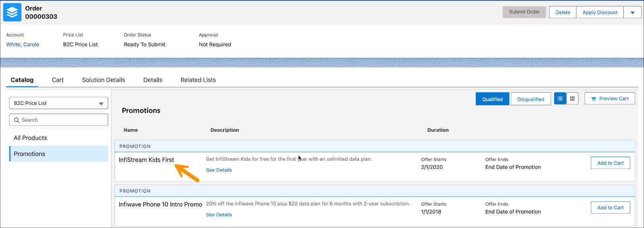Image resolution: width=644 pixels, height=228 pixels.
Task: Open the White, Carole account link
Action: 23,44
